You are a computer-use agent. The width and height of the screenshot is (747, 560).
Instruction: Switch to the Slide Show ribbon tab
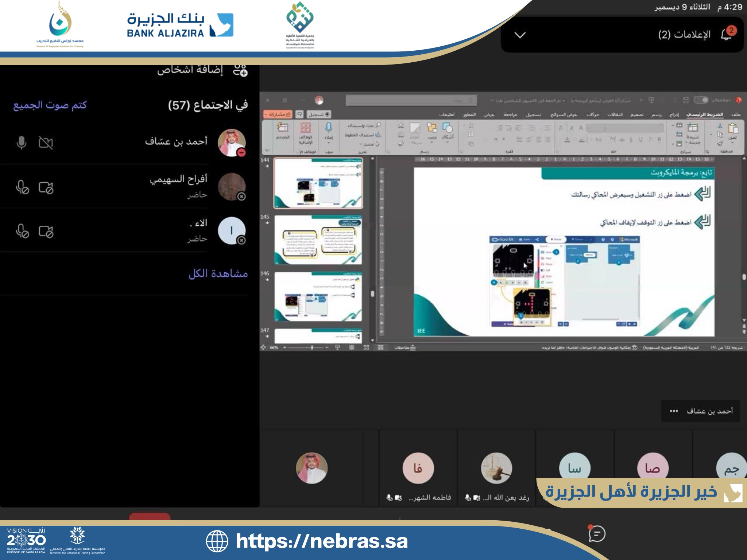coord(564,114)
